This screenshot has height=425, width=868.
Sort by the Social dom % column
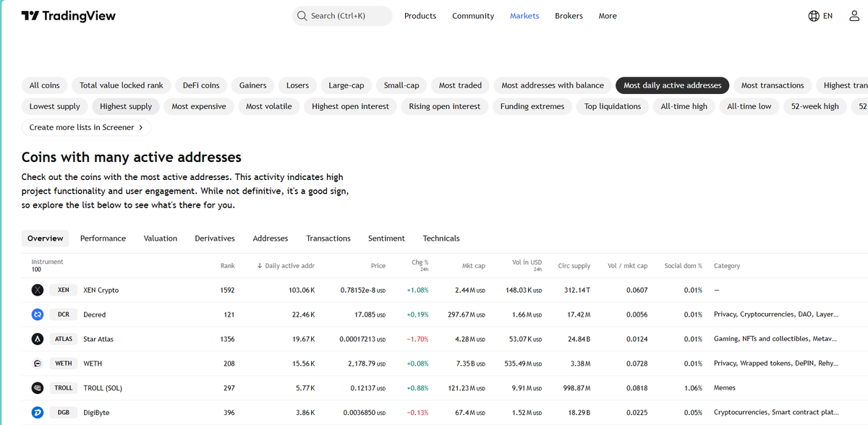[684, 266]
